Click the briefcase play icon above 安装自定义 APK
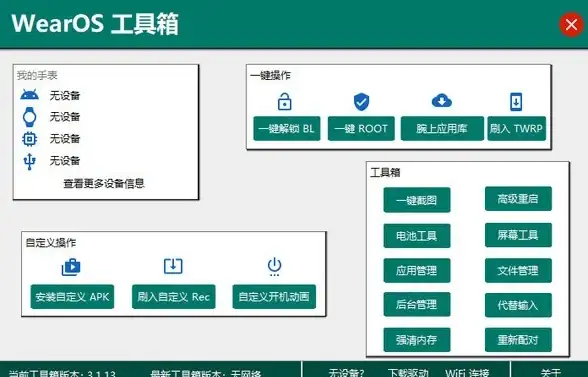 point(71,267)
